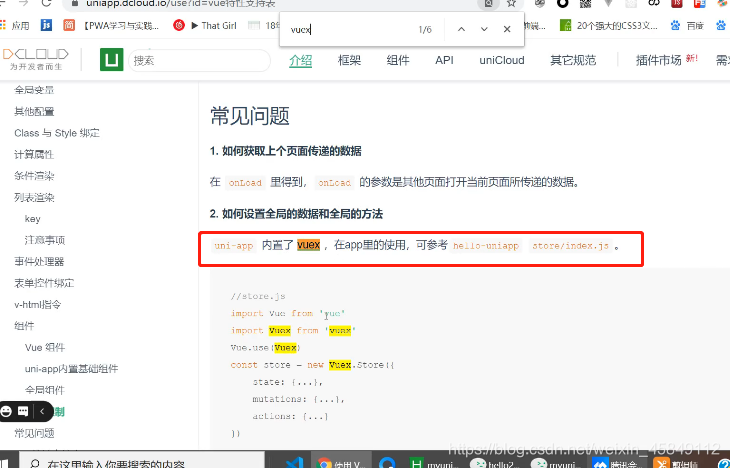Open orange Xmind-like taskbar app
Viewport: 730px width, 468px height.
pos(675,462)
